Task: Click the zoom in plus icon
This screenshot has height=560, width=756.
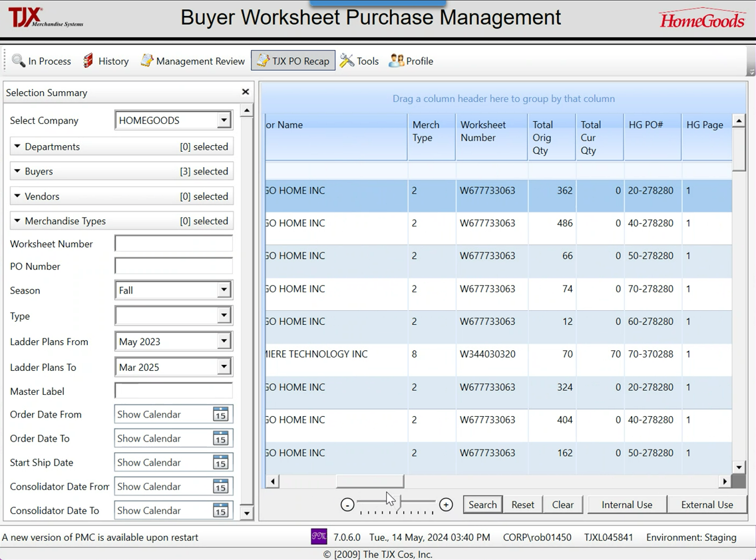Action: point(446,505)
